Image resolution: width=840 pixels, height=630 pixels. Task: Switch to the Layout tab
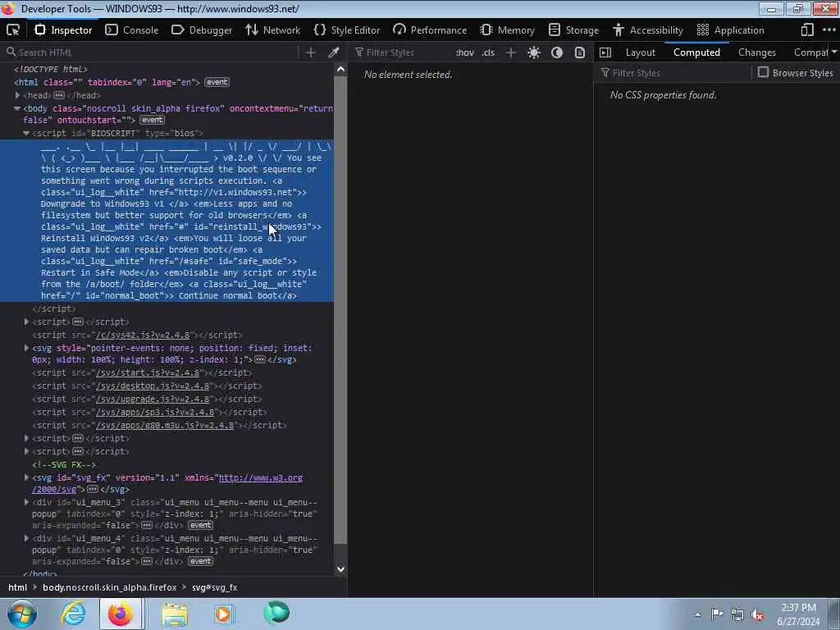pos(640,52)
